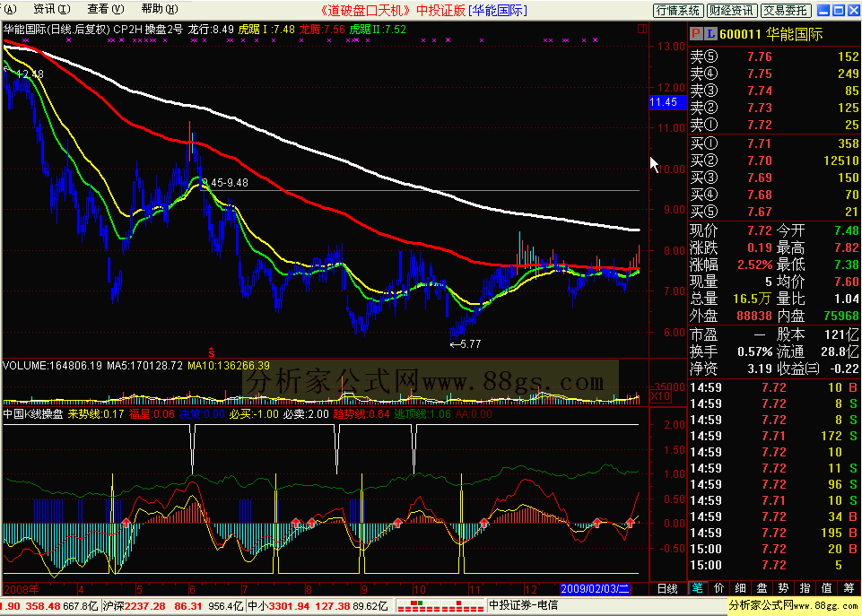862x616 pixels.
Task: Click the last red up-arrow signal at right of indicator
Action: [x=630, y=522]
